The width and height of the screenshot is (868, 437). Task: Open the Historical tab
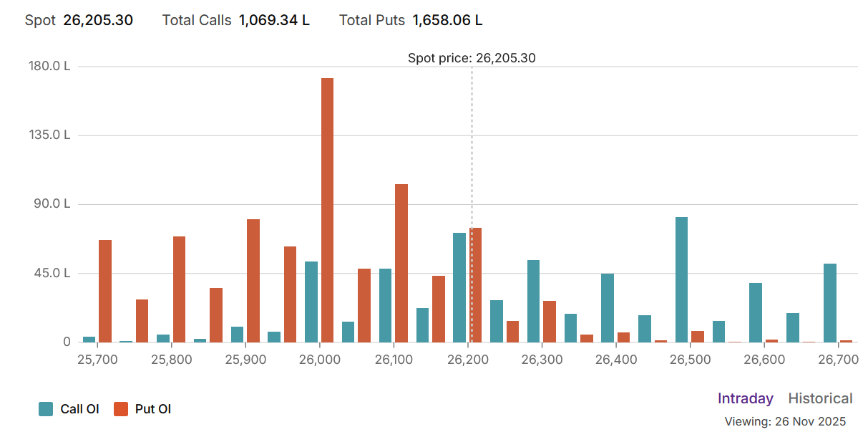820,398
